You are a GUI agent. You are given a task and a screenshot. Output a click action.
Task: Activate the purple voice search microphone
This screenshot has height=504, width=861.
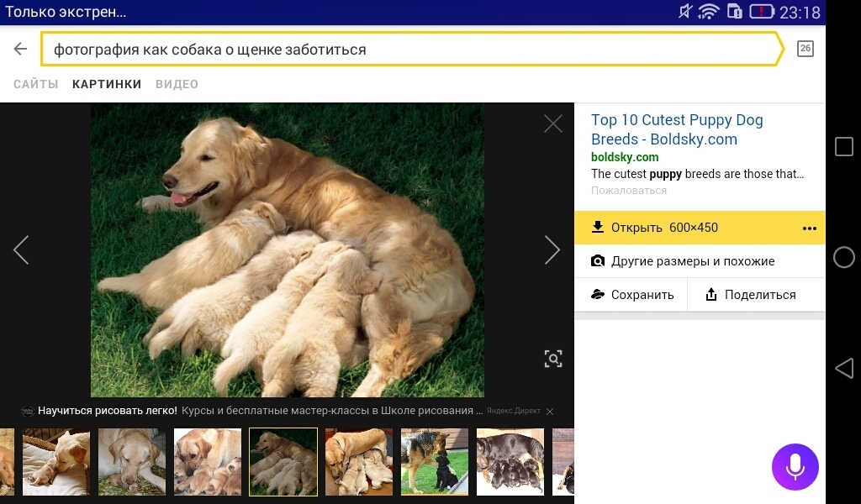point(795,466)
